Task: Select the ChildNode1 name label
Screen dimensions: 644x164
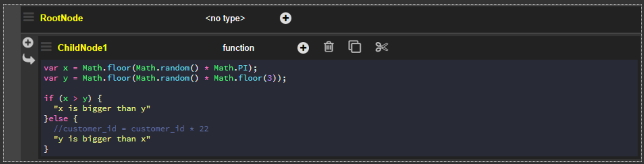Action: pyautogui.click(x=82, y=48)
